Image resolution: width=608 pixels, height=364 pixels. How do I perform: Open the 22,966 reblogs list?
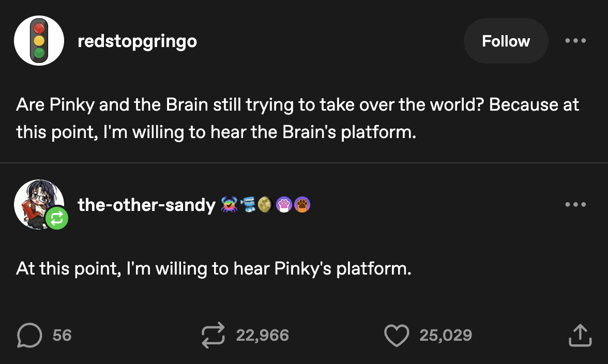point(262,336)
